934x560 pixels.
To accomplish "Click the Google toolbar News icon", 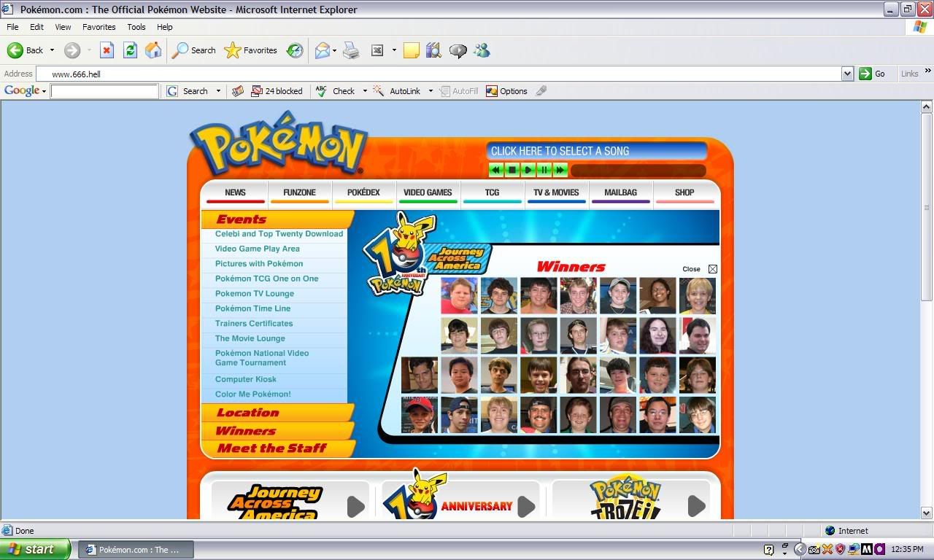I will pyautogui.click(x=237, y=91).
